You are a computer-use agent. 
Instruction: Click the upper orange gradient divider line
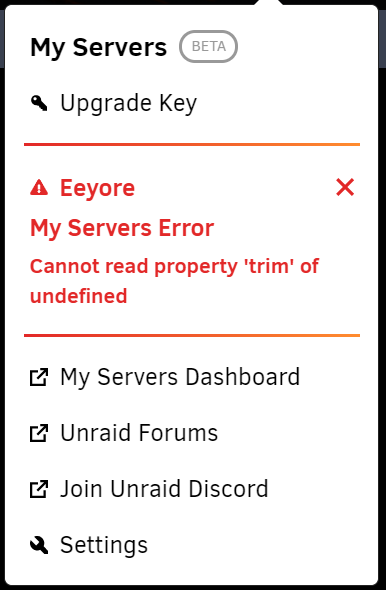pos(192,144)
